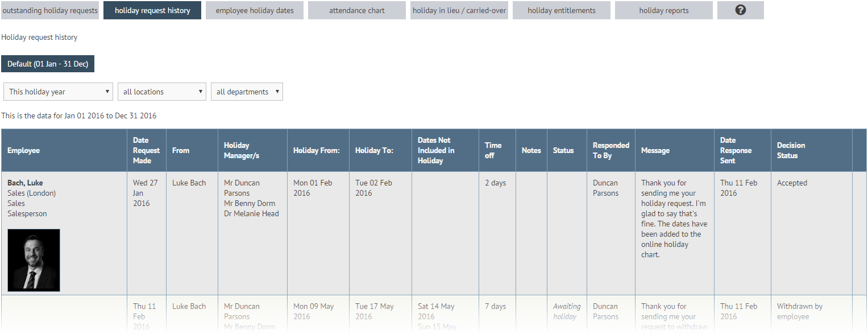Viewport: 868px width, 334px height.
Task: Click the Holiday From column header
Action: pos(316,150)
